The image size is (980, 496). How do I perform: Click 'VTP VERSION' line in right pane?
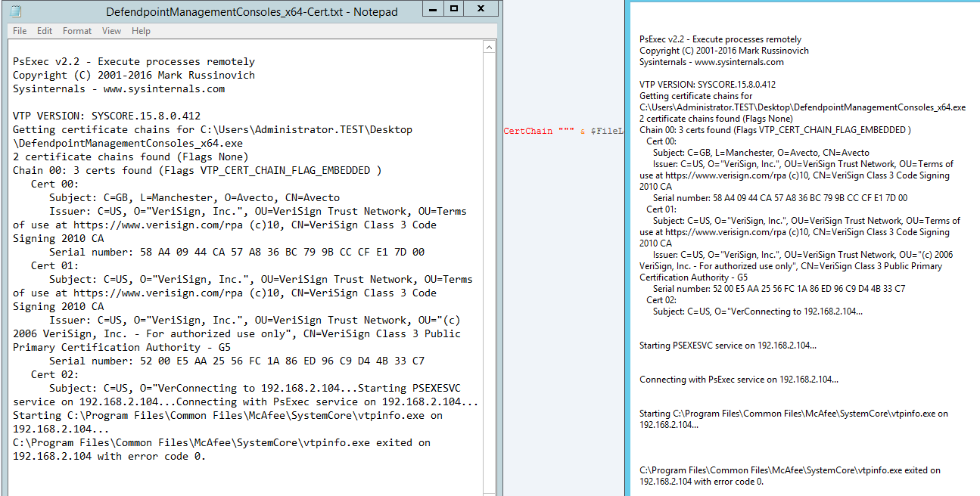[x=708, y=85]
